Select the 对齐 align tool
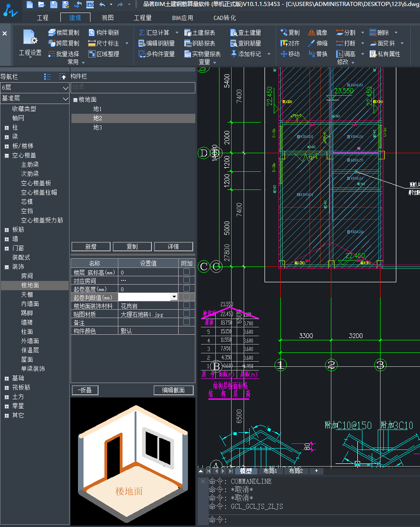Screen dimensions: 420x527 [x=290, y=43]
